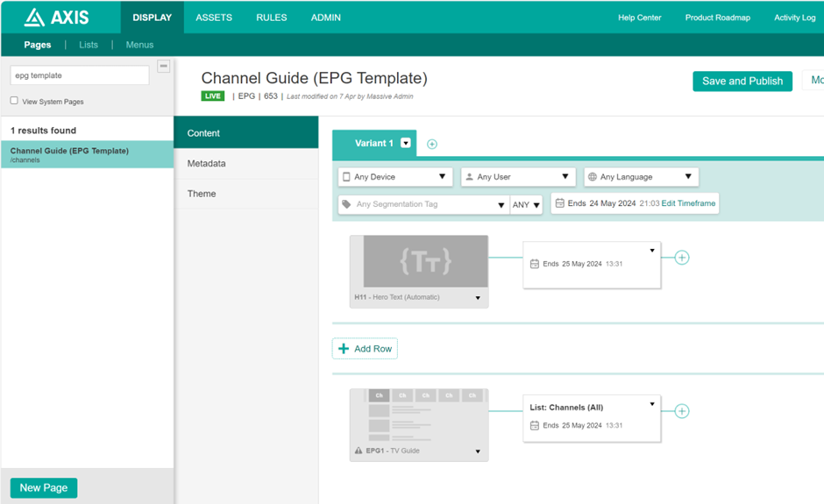Open the Any Segmentation Tag dropdown
824x504 pixels.
point(423,204)
